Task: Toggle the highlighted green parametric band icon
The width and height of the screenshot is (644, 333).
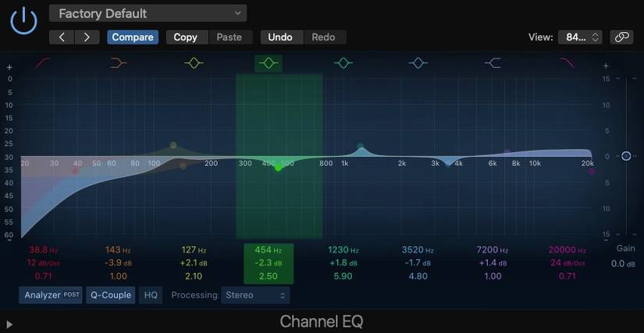Action: tap(269, 63)
